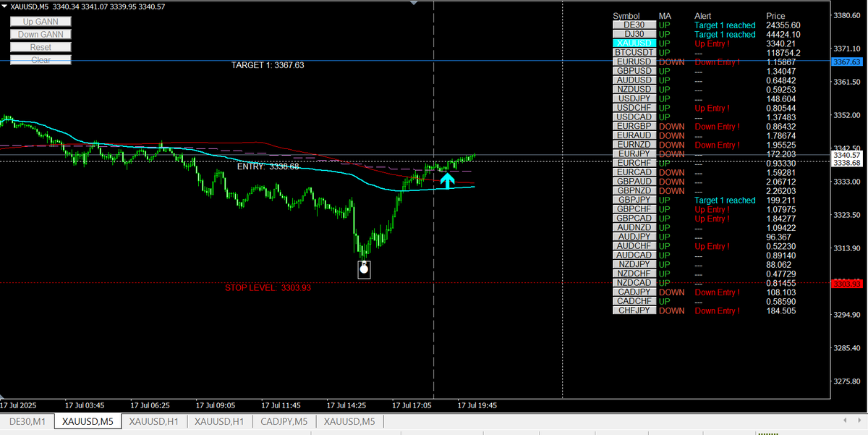868x435 pixels.
Task: Select the USDJPY symbol button
Action: pyautogui.click(x=634, y=98)
